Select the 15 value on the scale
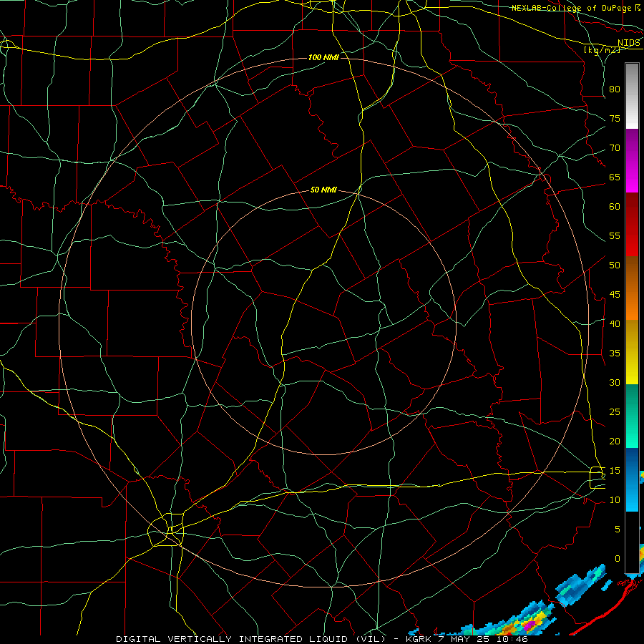 pos(615,471)
